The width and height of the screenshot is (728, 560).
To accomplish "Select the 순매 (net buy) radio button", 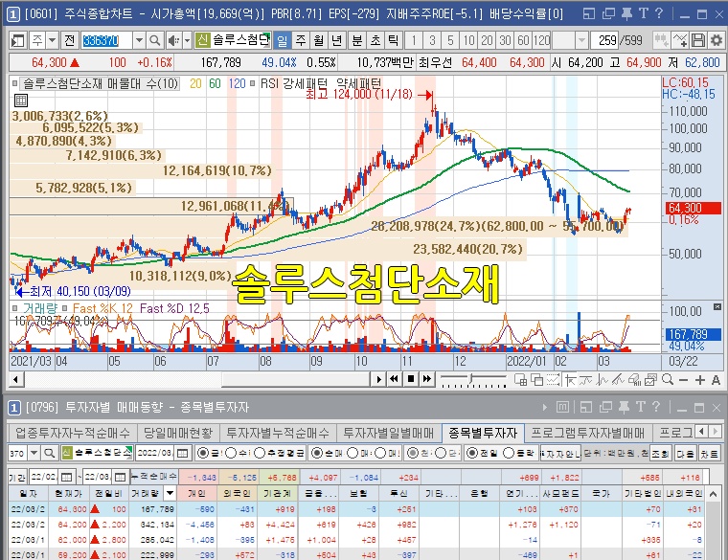I will [316, 453].
